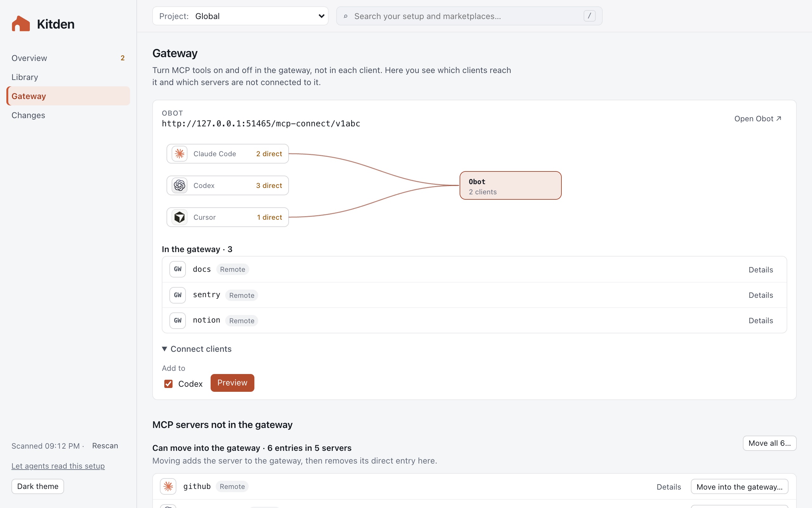Click the GW badge on the notion row
This screenshot has width=812, height=508.
[x=178, y=321]
